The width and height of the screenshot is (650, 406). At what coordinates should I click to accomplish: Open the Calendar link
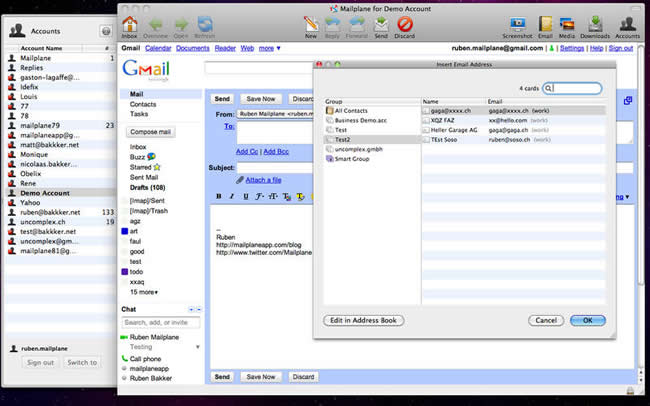tap(158, 48)
